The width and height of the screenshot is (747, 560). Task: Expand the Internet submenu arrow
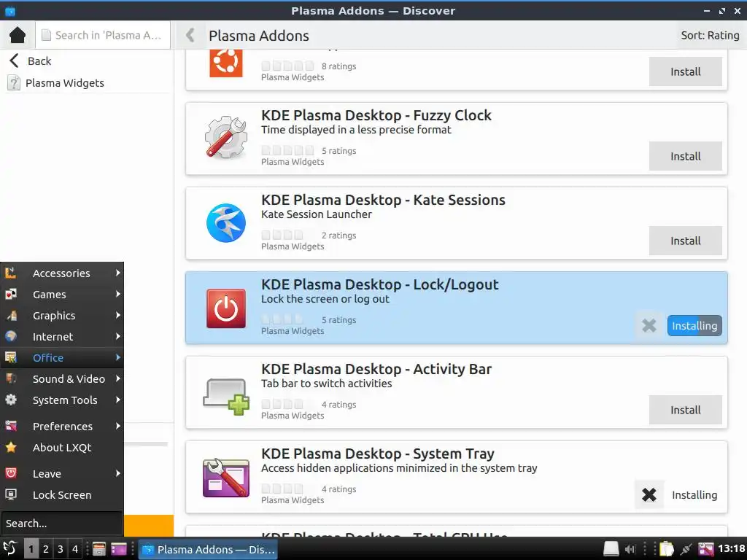coord(117,337)
